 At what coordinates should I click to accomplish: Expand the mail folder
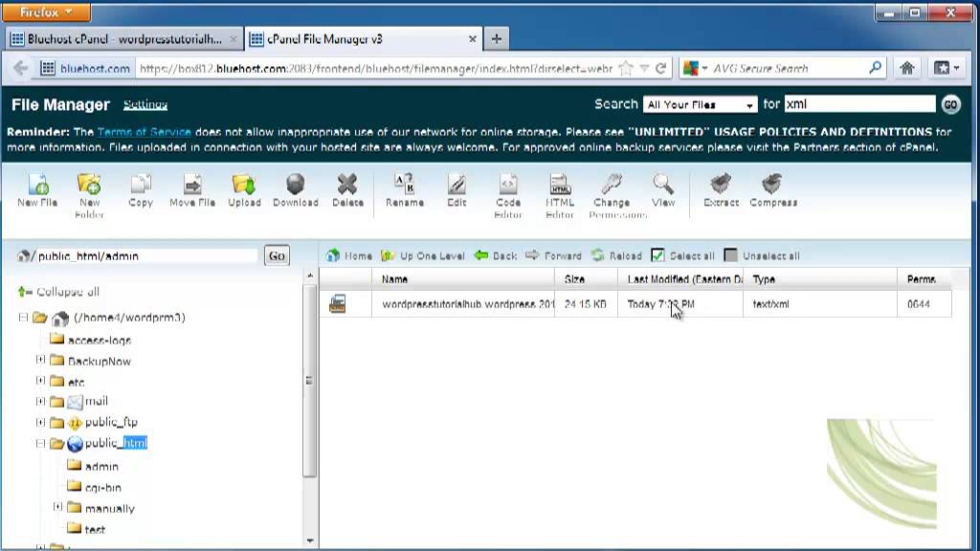click(40, 401)
